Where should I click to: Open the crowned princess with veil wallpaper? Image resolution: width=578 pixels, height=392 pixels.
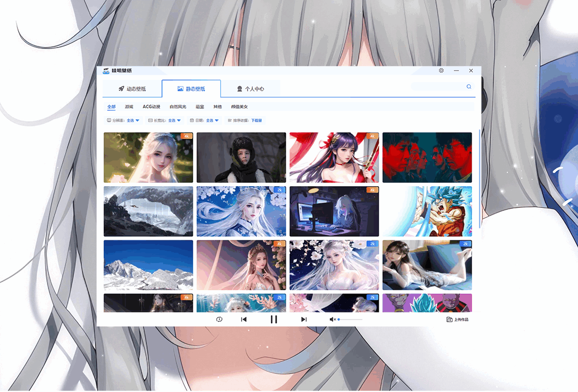click(241, 265)
